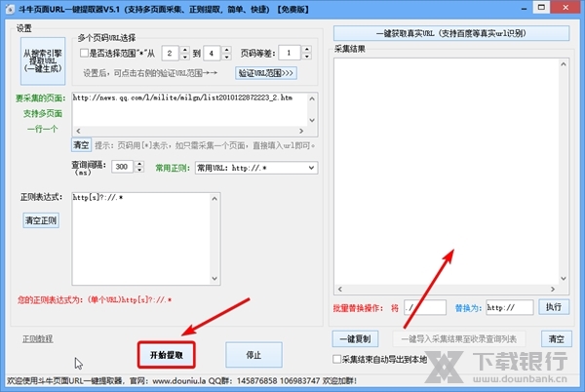Viewport: 585px width, 392px height.
Task: Click 清空正则 button
Action: (x=41, y=220)
